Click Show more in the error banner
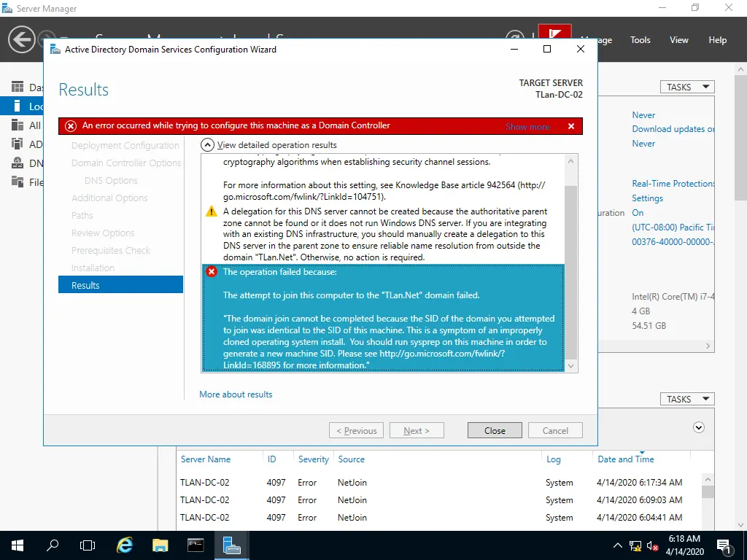 [527, 127]
